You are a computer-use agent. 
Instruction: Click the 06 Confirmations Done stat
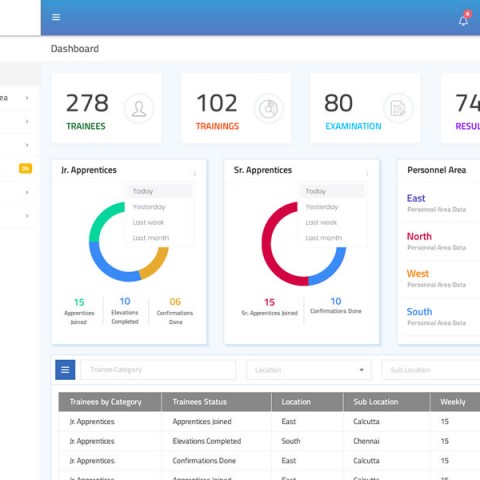coord(175,312)
